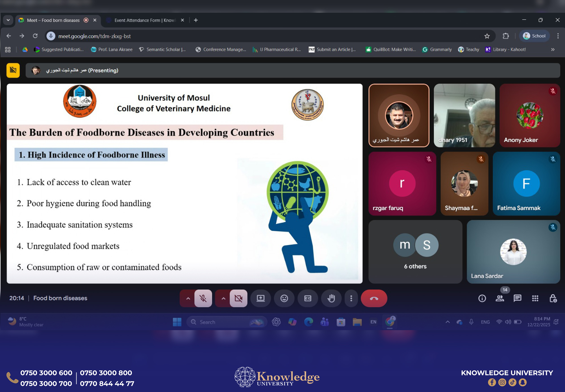Unmute the microphone
This screenshot has height=392, width=565.
(203, 298)
